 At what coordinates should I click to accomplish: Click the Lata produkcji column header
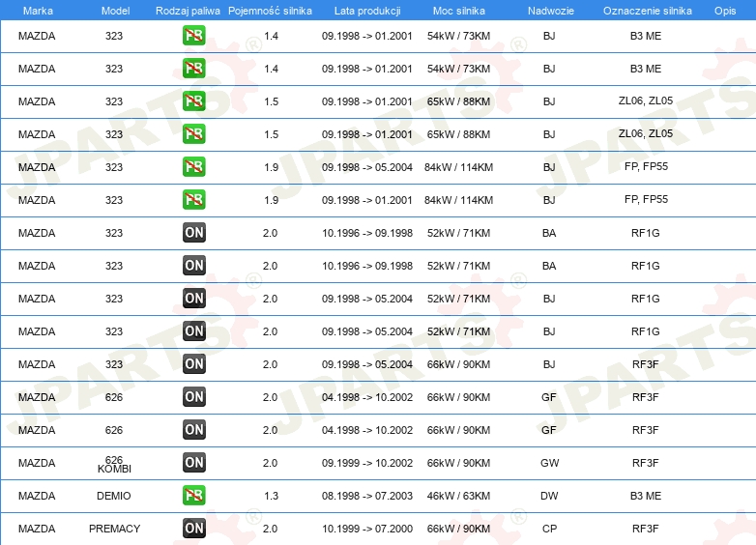pos(367,11)
